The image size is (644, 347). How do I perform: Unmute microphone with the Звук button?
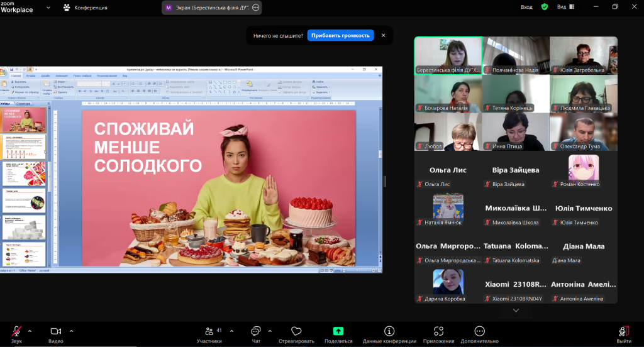click(x=16, y=334)
